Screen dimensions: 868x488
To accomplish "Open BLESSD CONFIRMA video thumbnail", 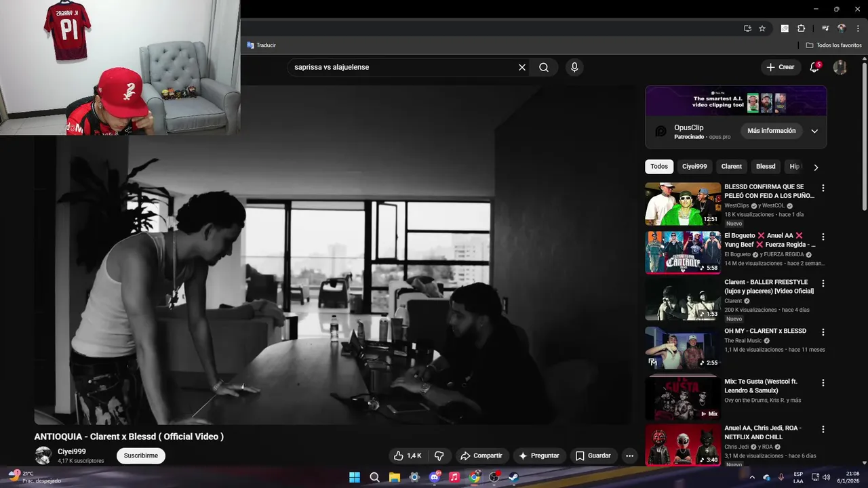I will (x=683, y=204).
